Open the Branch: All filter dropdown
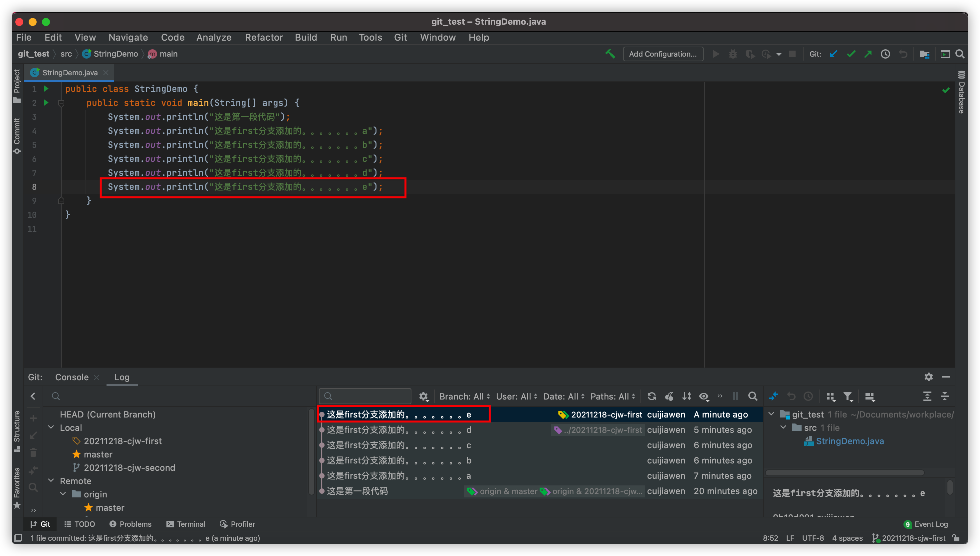980x556 pixels. coord(464,396)
